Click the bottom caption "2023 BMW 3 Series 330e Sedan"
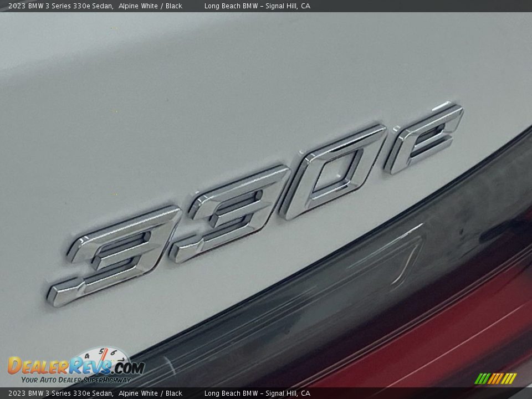 pos(60,393)
